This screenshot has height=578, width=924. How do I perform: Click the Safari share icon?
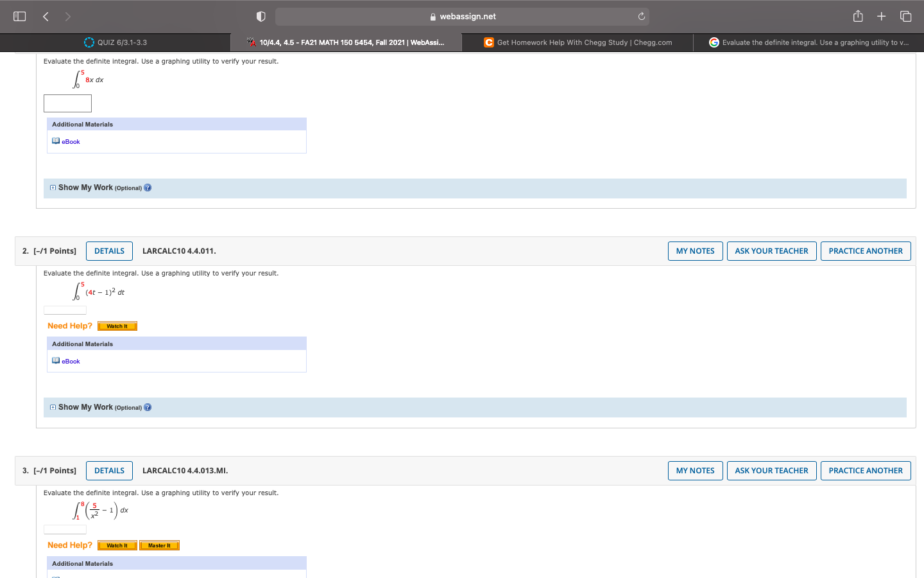tap(858, 16)
